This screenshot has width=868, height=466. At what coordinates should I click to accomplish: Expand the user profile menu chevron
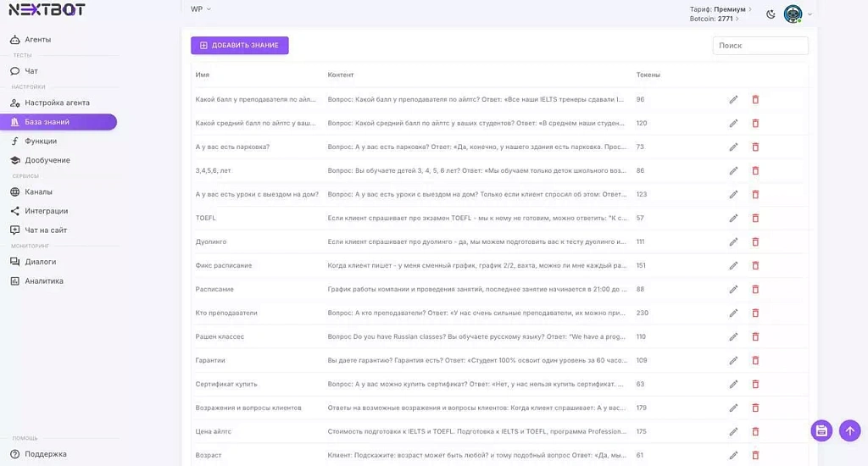pyautogui.click(x=810, y=14)
